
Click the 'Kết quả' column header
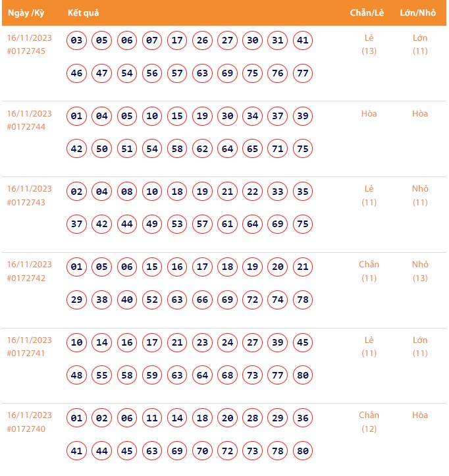point(84,13)
